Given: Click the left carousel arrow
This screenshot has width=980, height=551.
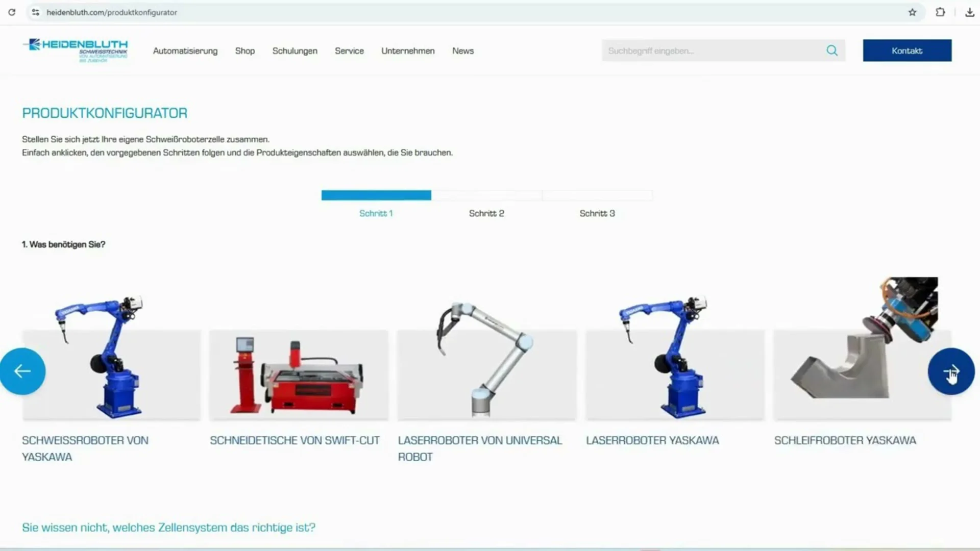Looking at the screenshot, I should click(22, 371).
